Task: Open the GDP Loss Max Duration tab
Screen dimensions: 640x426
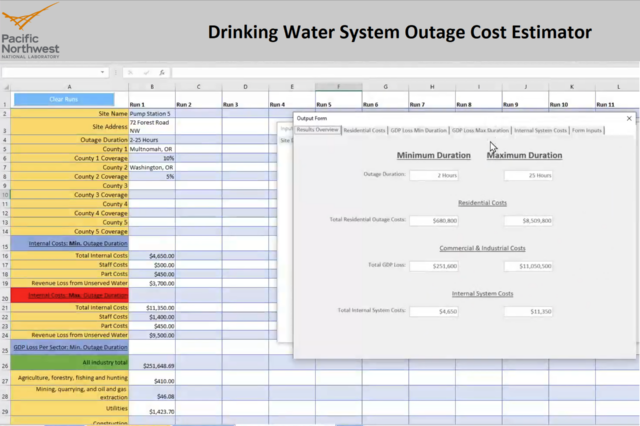Action: point(480,130)
